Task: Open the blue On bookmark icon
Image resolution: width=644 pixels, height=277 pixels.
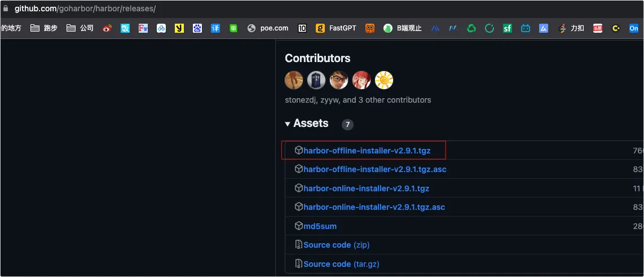Action: 634,28
